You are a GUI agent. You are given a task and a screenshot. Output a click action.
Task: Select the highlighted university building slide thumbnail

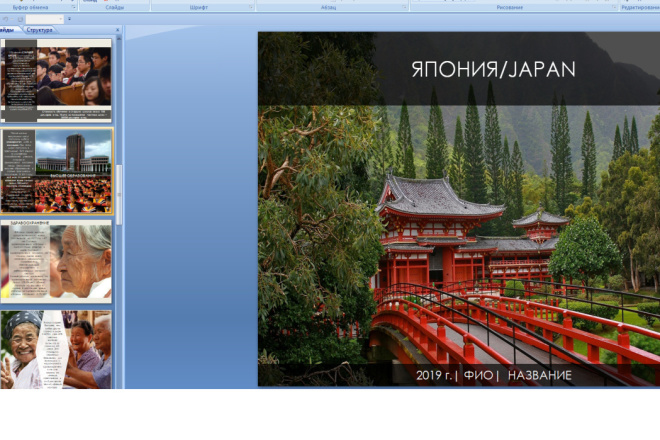click(x=56, y=171)
